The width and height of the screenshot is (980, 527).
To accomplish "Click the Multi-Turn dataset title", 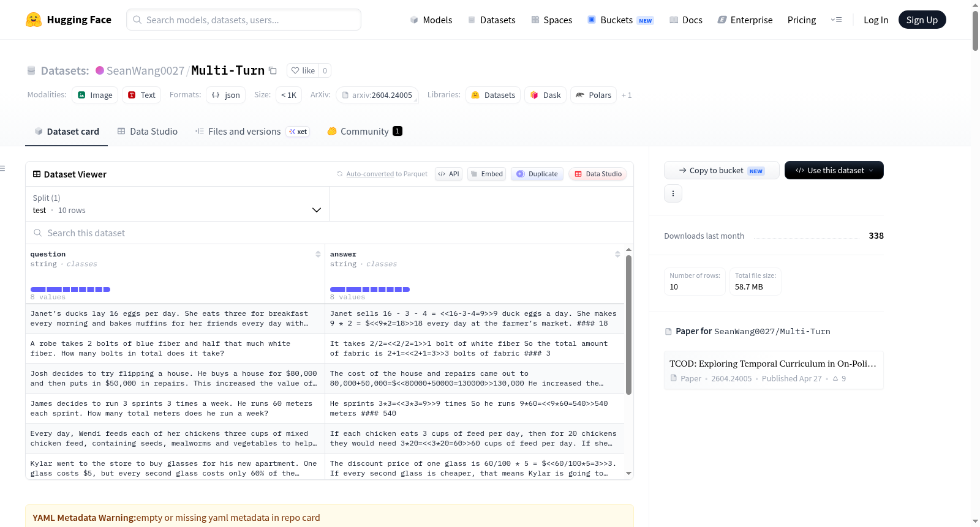I will (x=228, y=70).
